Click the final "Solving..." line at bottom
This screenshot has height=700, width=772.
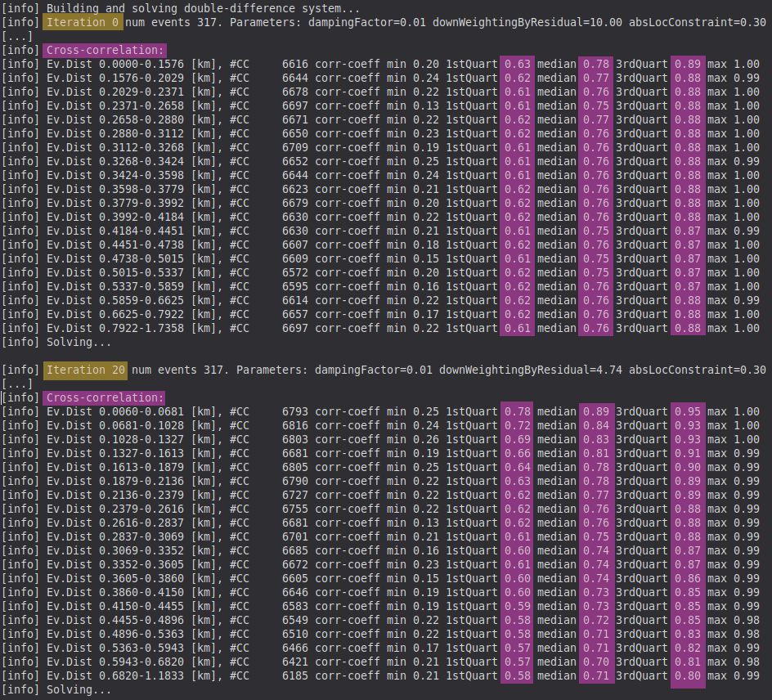(79, 689)
